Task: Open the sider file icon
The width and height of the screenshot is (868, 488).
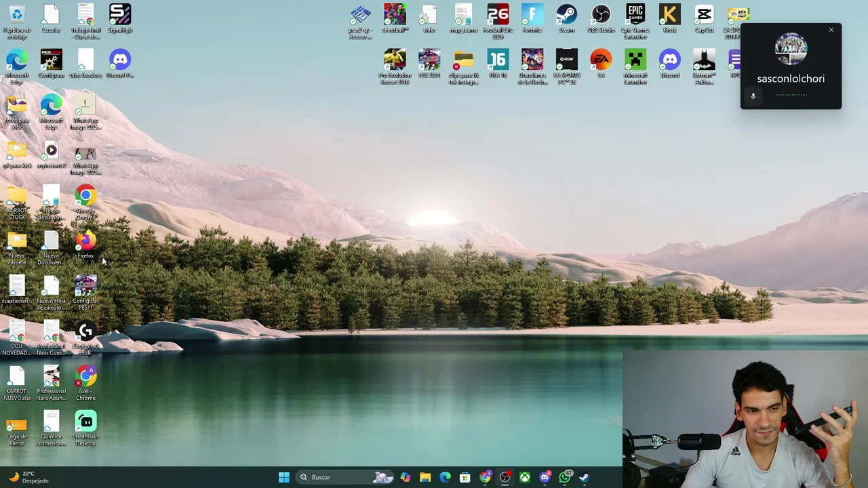Action: (429, 19)
